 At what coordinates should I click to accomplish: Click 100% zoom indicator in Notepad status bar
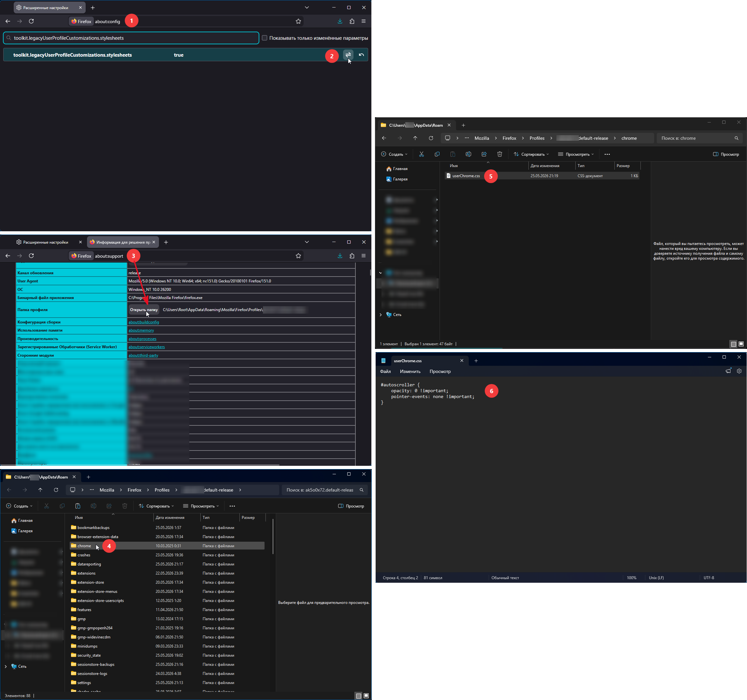pyautogui.click(x=632, y=578)
